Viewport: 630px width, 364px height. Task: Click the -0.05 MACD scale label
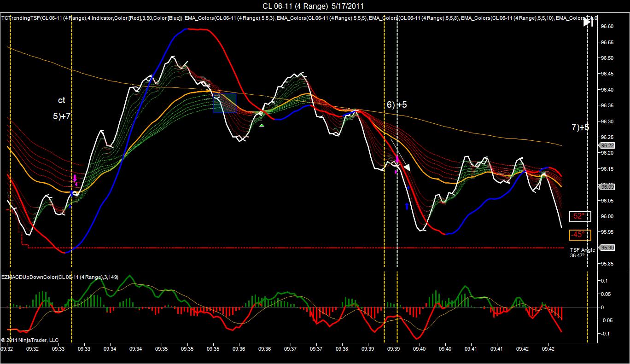click(606, 320)
